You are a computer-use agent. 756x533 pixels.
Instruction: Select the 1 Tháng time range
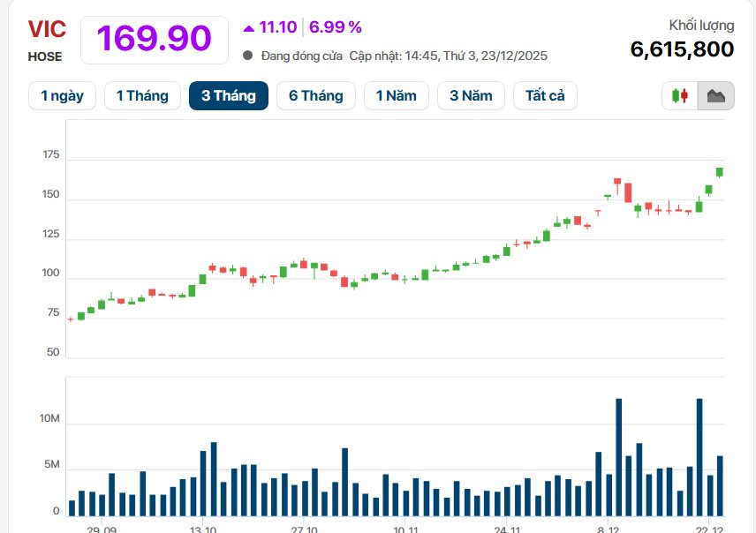[142, 95]
